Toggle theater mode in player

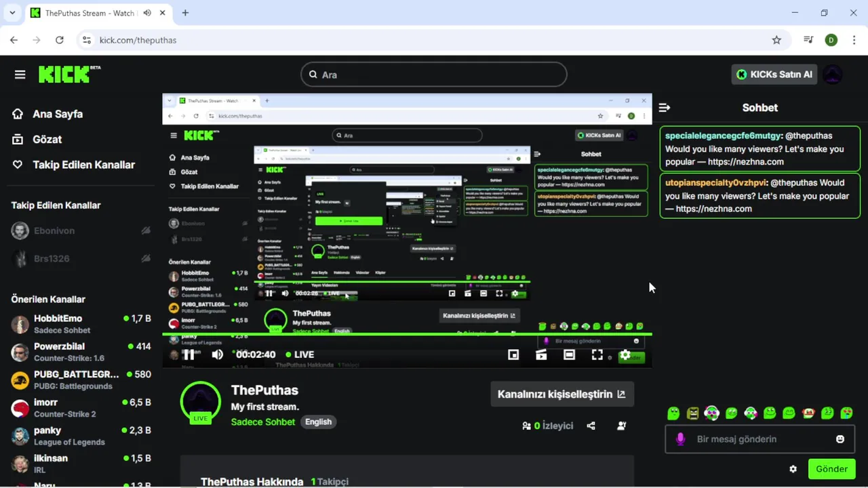(569, 354)
